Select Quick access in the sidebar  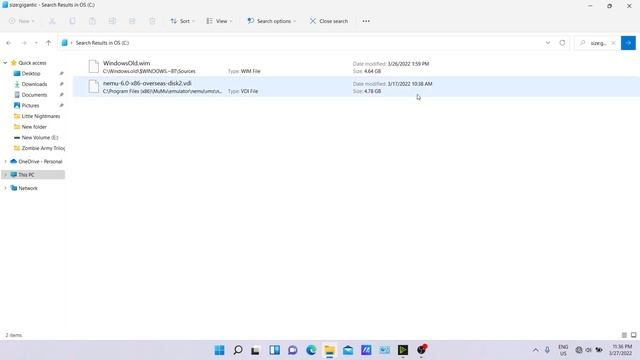pyautogui.click(x=32, y=63)
